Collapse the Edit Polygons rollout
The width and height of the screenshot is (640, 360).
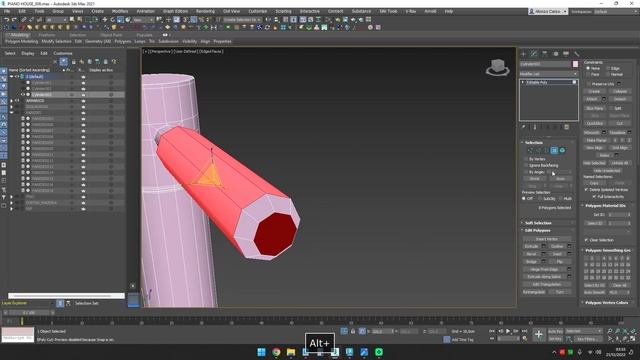point(537,231)
